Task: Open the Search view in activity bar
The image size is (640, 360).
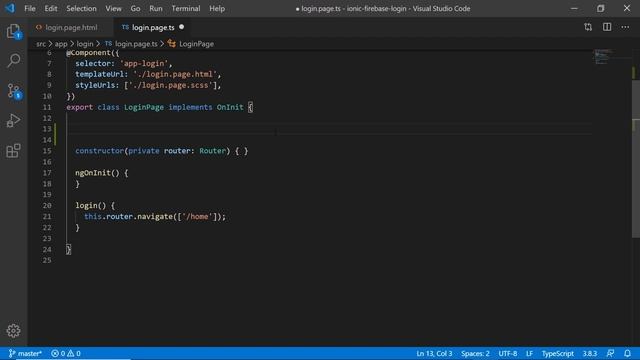Action: point(13,60)
